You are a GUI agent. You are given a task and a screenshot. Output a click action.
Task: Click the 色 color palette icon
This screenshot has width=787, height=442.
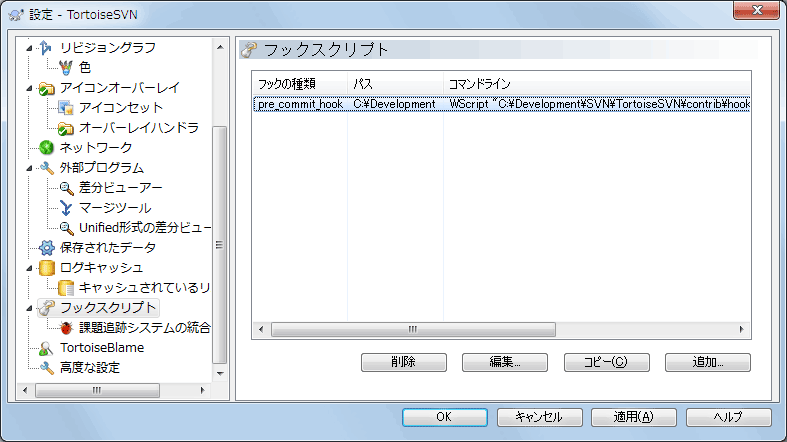[x=66, y=67]
